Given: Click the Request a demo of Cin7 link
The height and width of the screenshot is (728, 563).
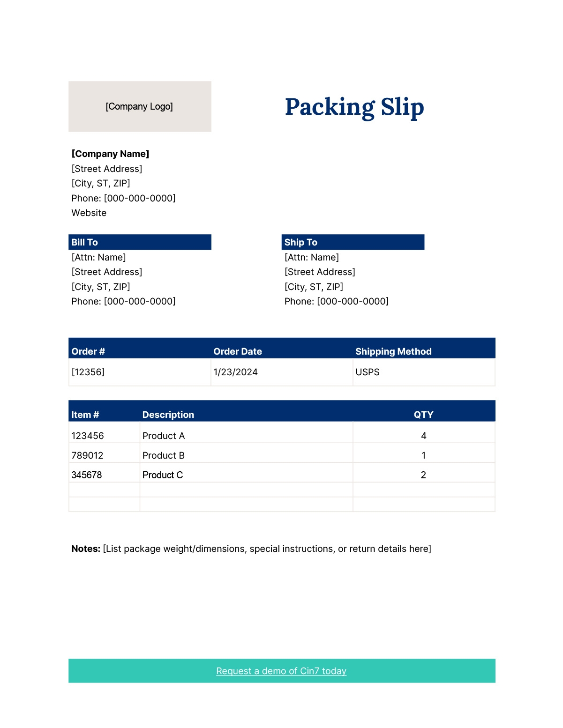Looking at the screenshot, I should click(x=281, y=671).
